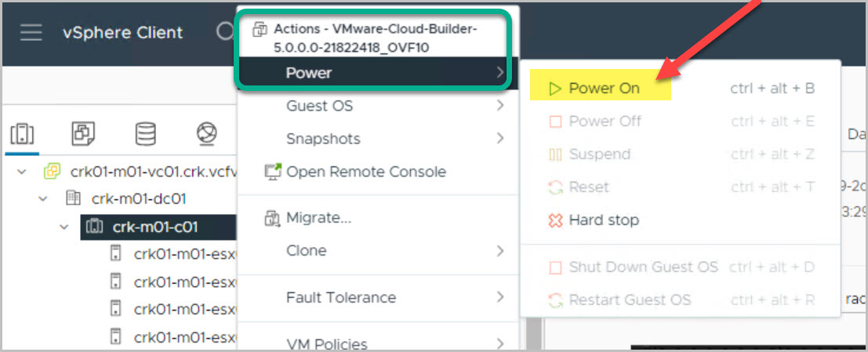868x352 pixels.
Task: Collapse the crk-m01-c01 cluster node
Action: [x=64, y=227]
